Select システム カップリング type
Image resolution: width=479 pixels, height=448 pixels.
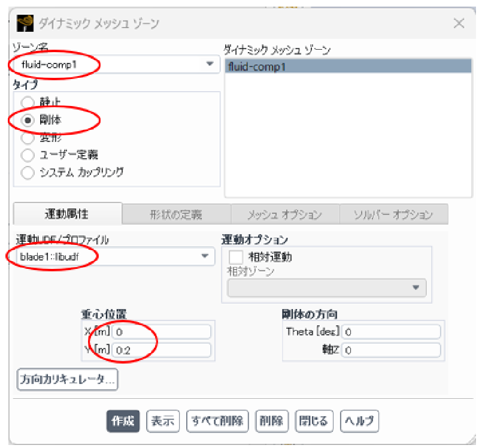(x=28, y=172)
